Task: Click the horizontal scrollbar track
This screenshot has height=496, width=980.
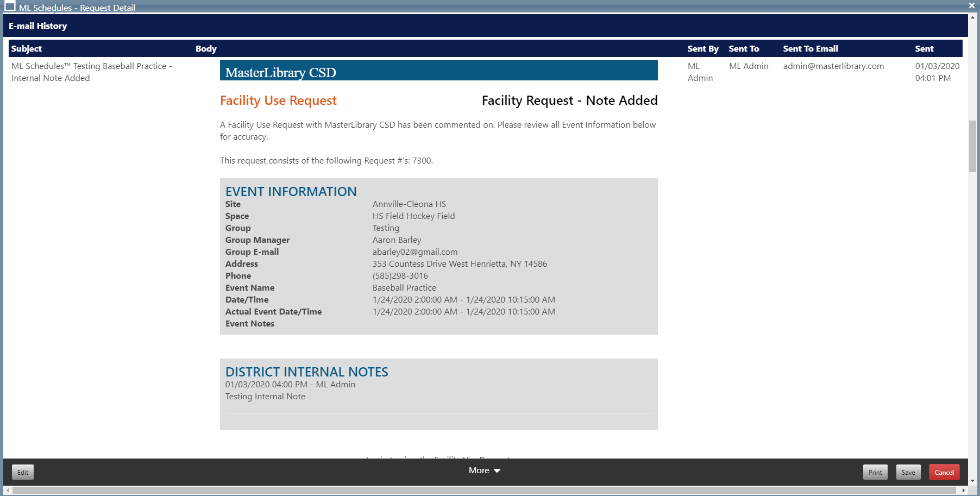Action: [485, 490]
